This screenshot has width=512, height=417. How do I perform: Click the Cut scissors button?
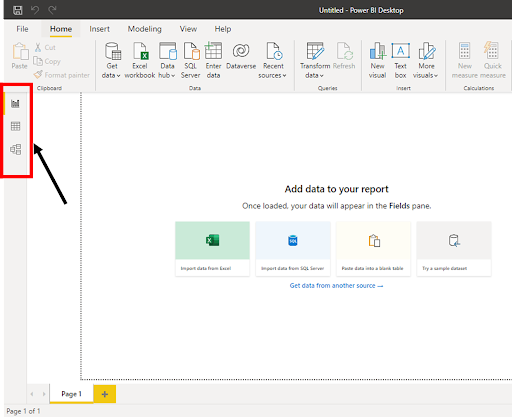point(45,47)
